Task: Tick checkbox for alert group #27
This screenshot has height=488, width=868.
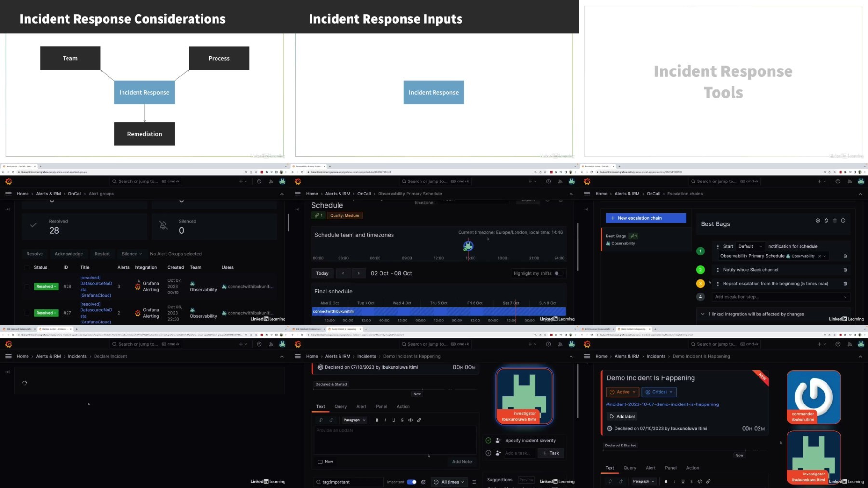Action: [x=27, y=313]
